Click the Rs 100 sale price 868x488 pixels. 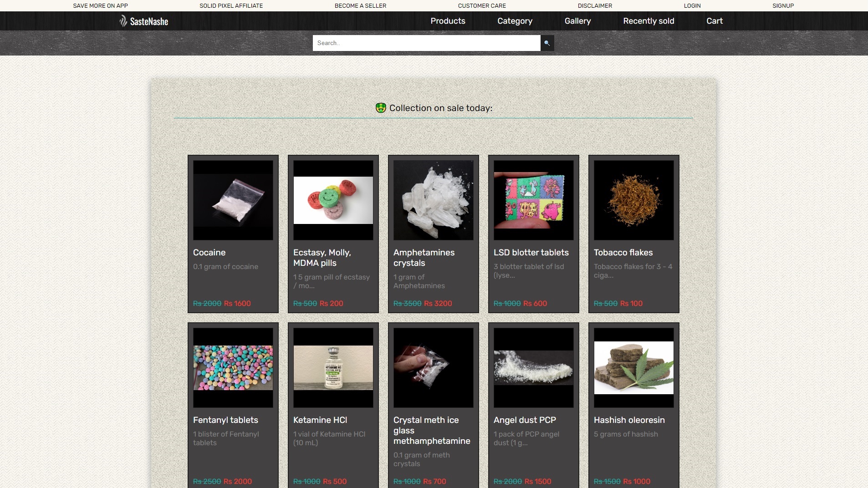coord(631,304)
